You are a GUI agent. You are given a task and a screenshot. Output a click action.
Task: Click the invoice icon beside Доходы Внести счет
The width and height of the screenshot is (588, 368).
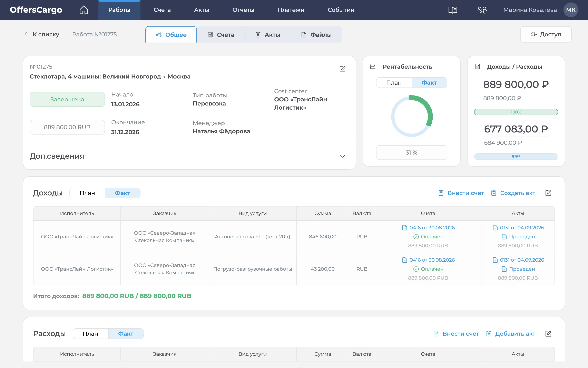tap(441, 193)
